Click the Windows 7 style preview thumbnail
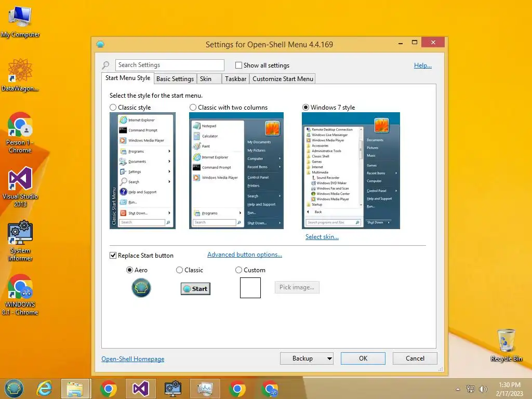This screenshot has width=532, height=399. (x=351, y=170)
